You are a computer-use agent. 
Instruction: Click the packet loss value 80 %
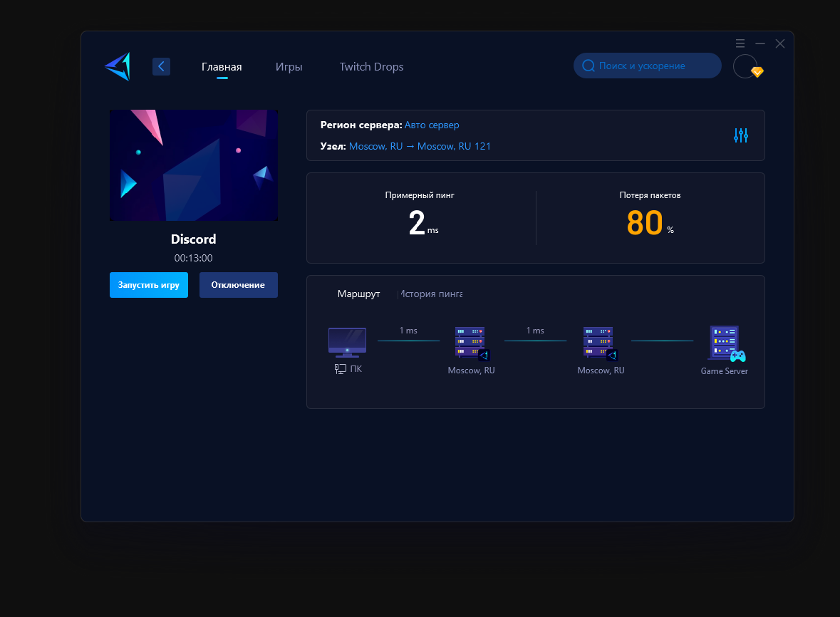coord(650,223)
